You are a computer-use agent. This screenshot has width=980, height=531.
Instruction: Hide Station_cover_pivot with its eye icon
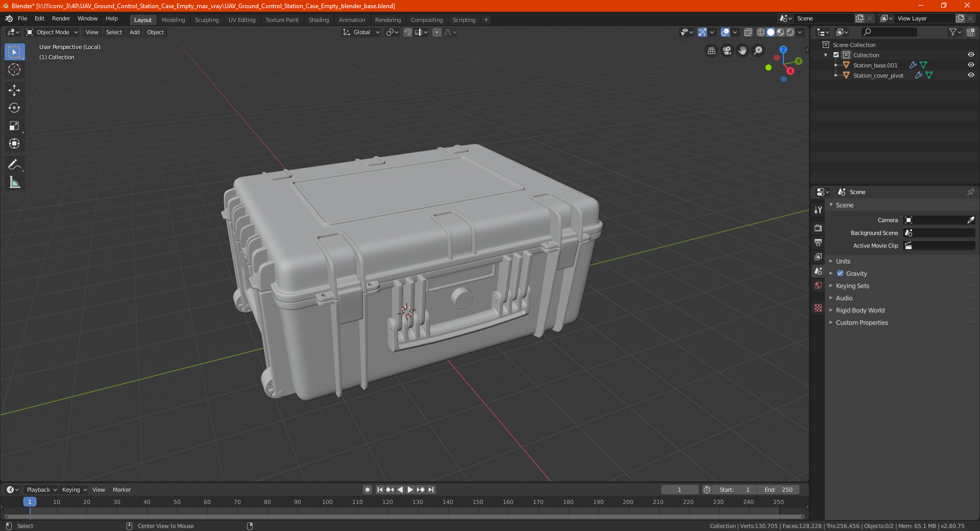971,75
